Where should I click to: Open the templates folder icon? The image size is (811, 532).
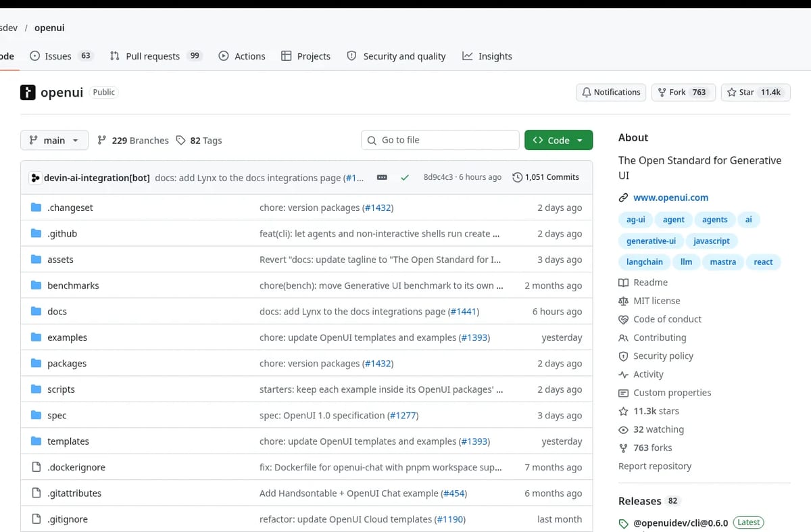tap(36, 441)
